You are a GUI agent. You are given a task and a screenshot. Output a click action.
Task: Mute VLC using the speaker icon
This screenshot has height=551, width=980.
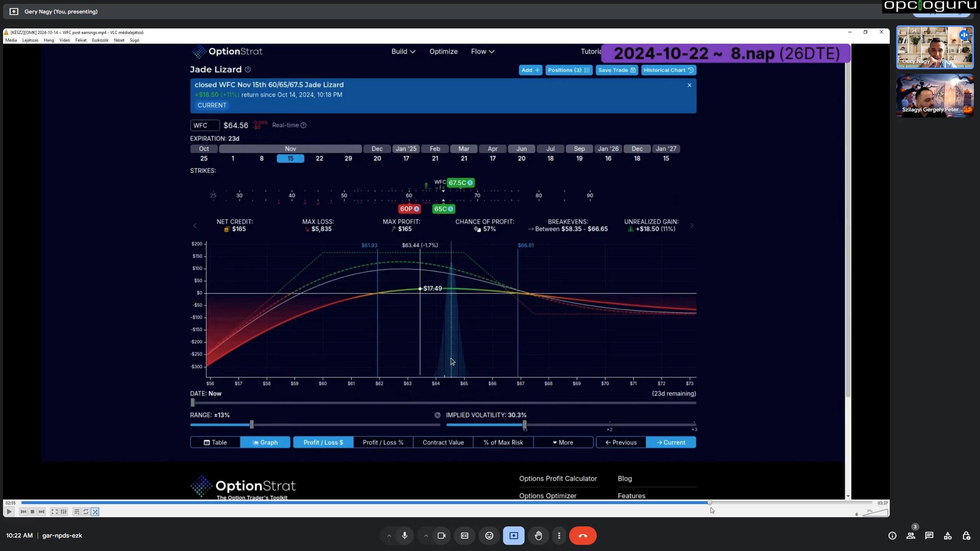(x=857, y=514)
